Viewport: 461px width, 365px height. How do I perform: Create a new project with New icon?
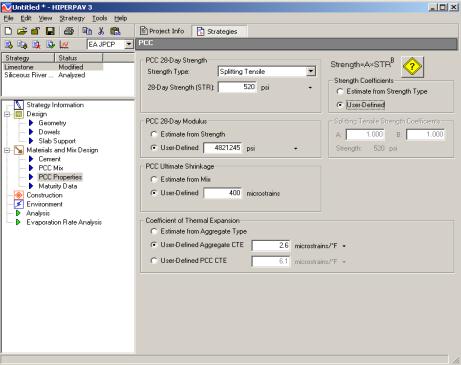pyautogui.click(x=8, y=31)
